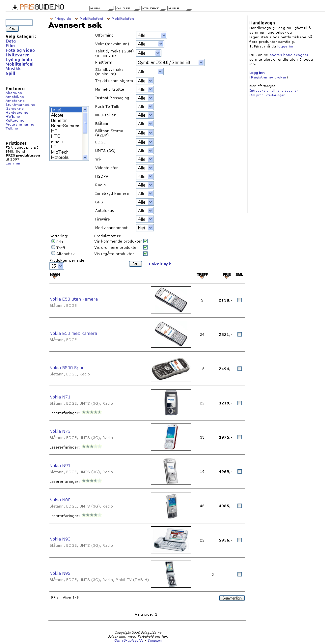
Task: Open Nokia N71 product image
Action: click(171, 403)
